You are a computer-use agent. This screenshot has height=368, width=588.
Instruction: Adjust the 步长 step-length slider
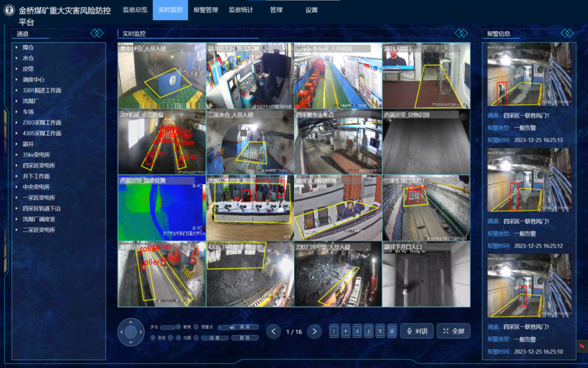point(168,327)
